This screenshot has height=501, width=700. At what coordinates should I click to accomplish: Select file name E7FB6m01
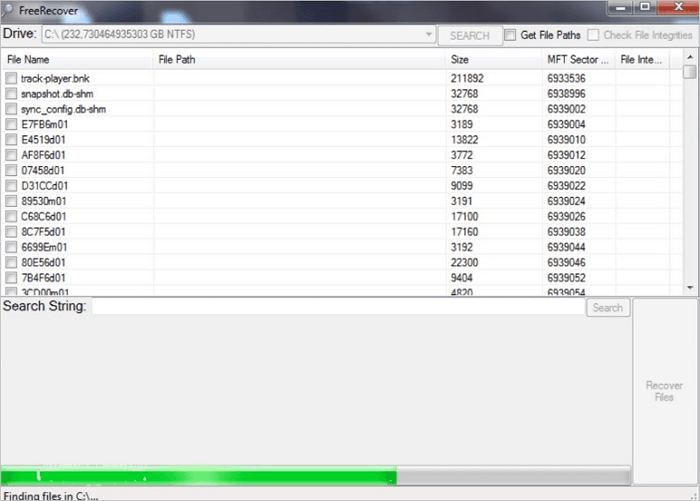(x=45, y=124)
